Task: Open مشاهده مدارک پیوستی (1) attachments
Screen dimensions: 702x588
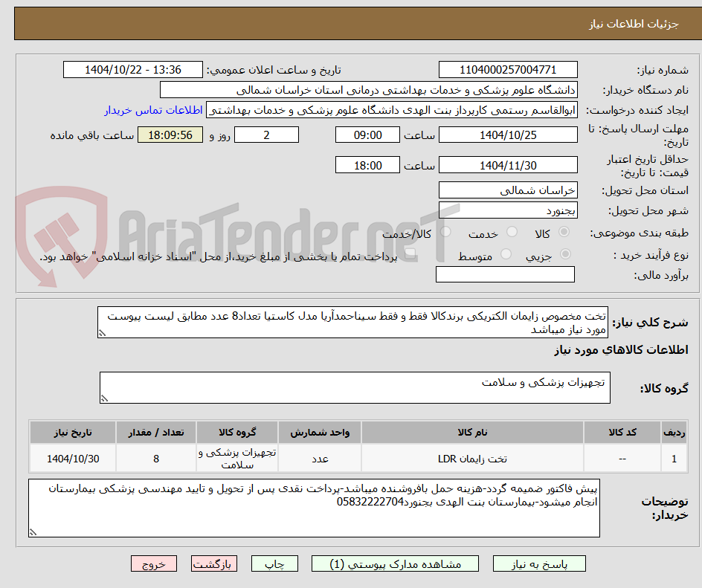Action: 395,563
